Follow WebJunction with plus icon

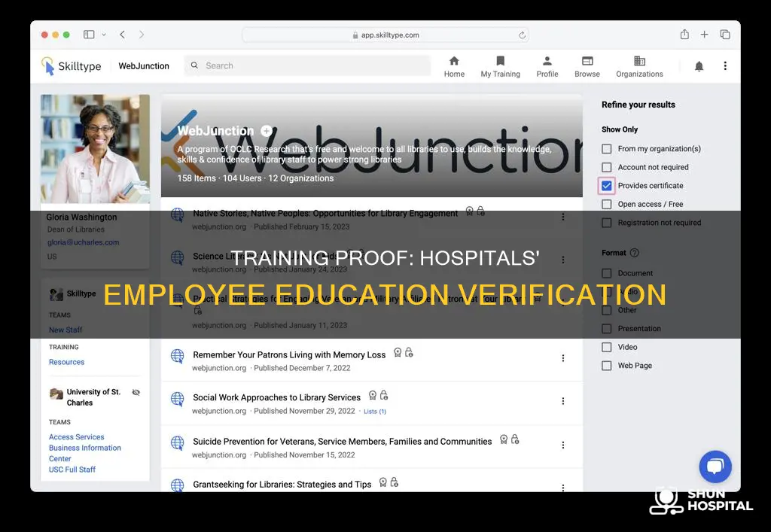267,131
